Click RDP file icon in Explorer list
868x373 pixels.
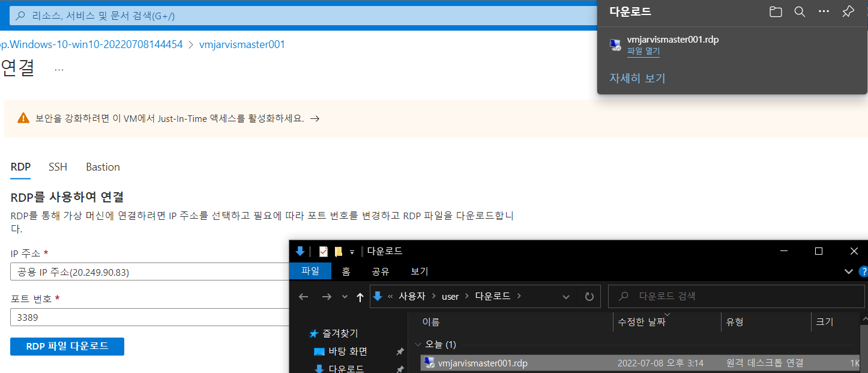tap(429, 362)
